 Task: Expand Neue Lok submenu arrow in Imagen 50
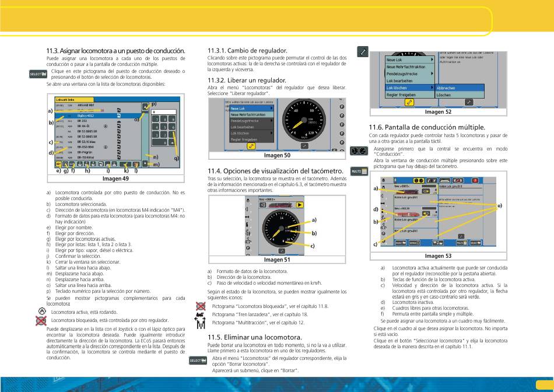click(x=271, y=108)
